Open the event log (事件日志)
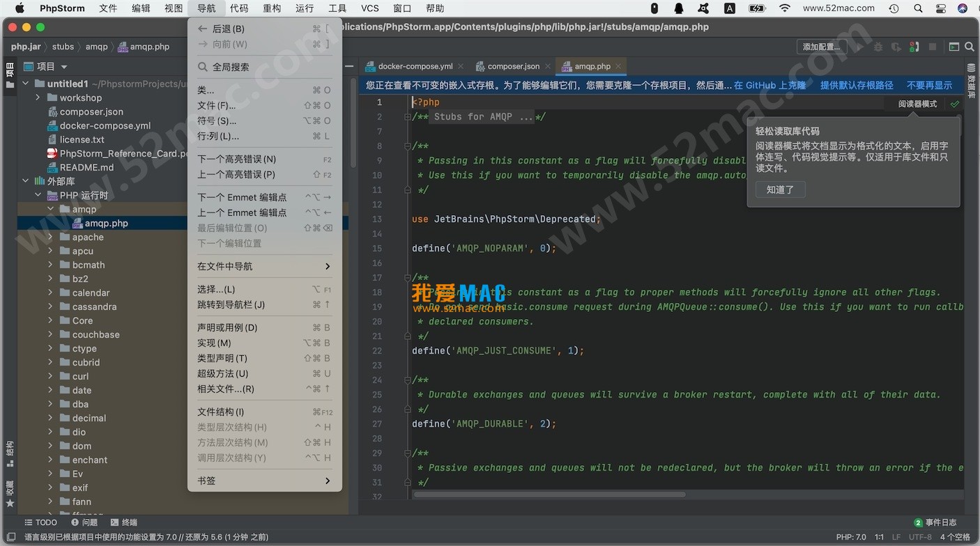 tap(935, 522)
